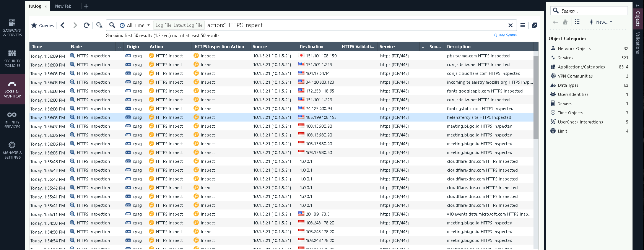Open log view in new window

point(535,25)
